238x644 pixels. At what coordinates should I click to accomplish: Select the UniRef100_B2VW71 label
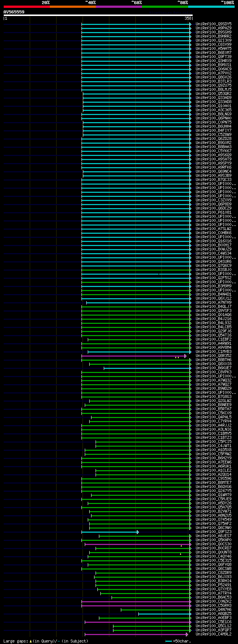[213, 511]
